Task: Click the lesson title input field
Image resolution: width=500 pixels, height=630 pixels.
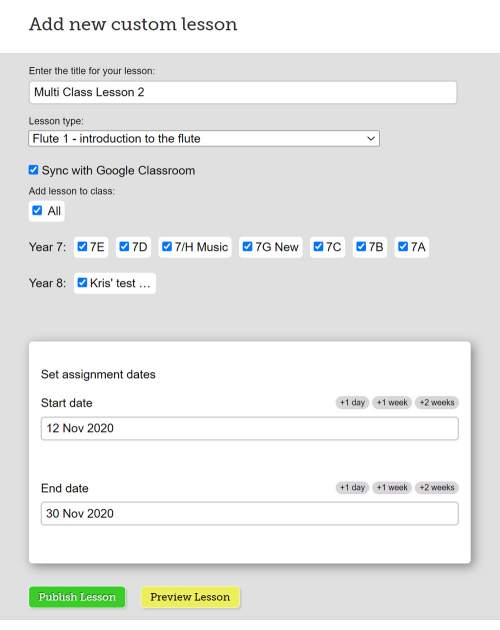Action: tap(243, 92)
